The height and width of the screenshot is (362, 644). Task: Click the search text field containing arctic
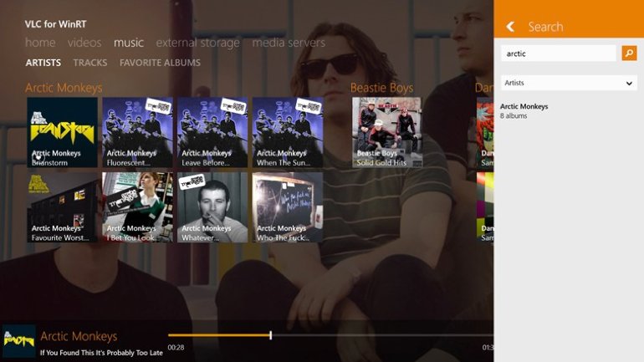tap(558, 54)
